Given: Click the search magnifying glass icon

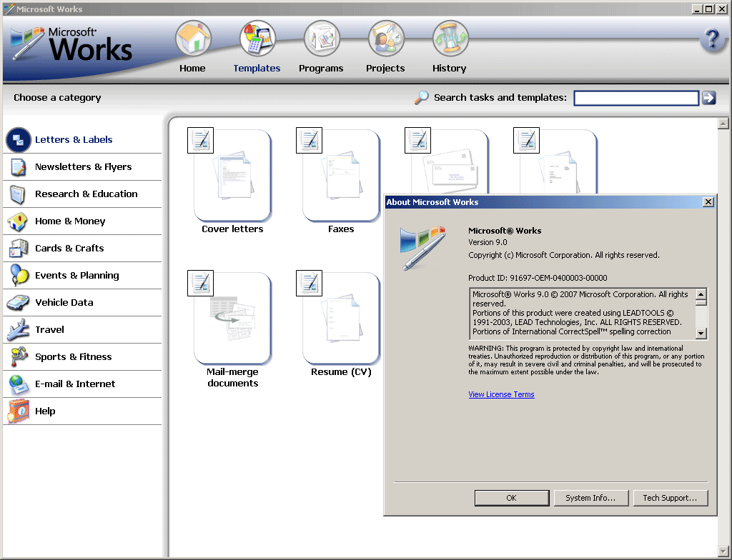Looking at the screenshot, I should (422, 98).
